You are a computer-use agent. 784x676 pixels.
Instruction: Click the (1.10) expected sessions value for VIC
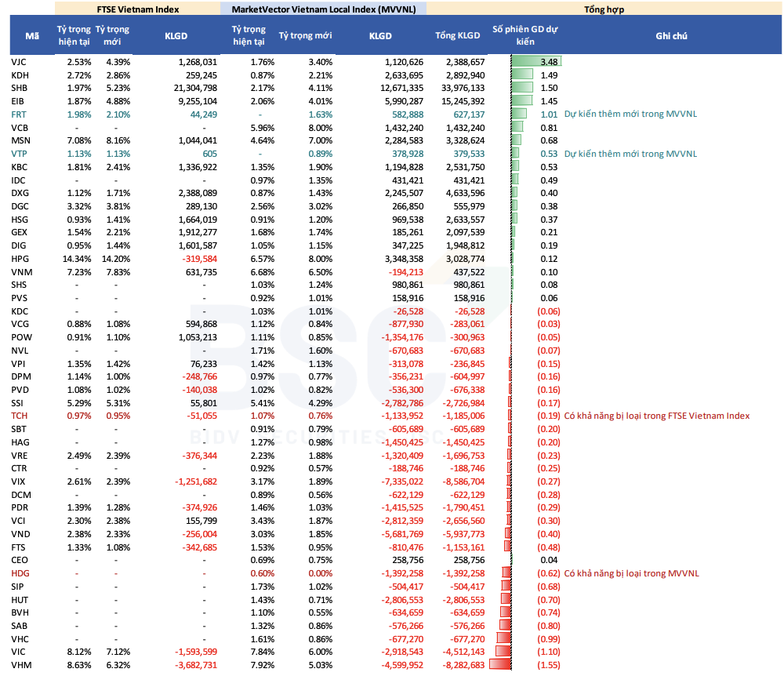(549, 652)
